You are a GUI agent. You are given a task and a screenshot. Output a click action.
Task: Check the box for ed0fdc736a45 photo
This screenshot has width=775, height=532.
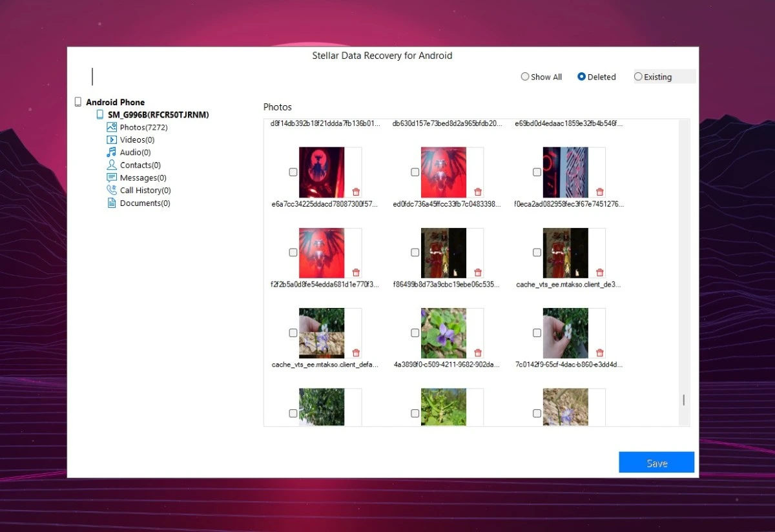[x=415, y=172]
